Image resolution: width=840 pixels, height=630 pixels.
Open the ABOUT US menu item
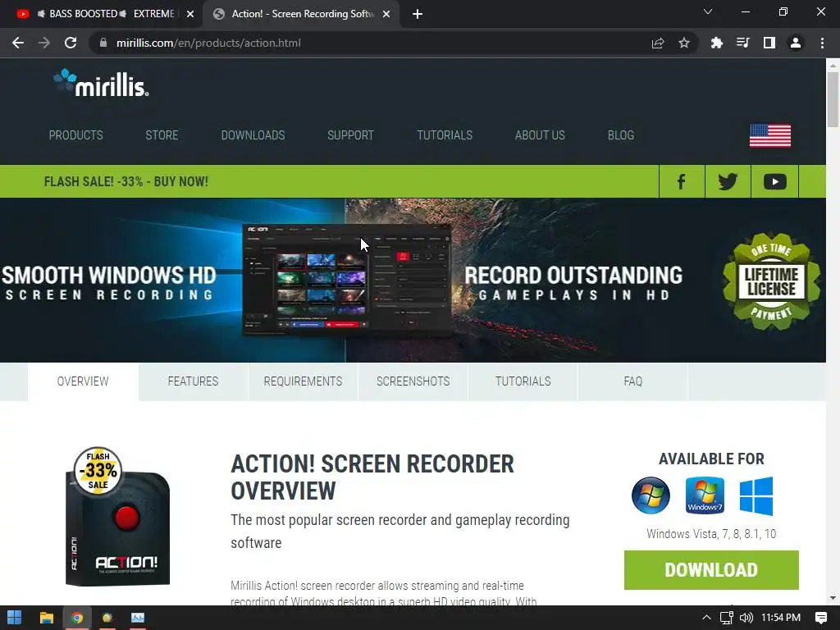pyautogui.click(x=540, y=135)
